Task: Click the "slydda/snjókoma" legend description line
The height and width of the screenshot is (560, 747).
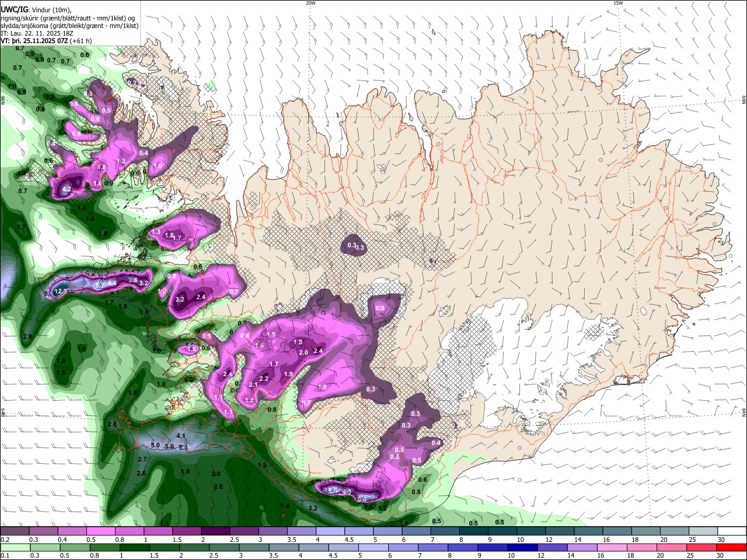Action: [69, 26]
